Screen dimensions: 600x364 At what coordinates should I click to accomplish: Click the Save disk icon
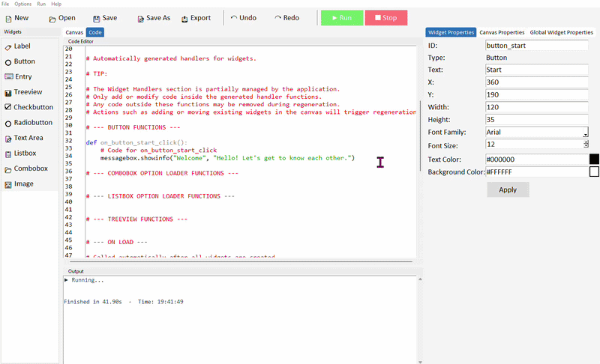[97, 18]
